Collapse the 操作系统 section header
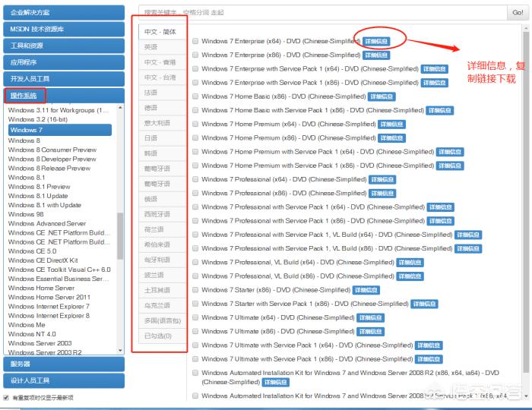The height and width of the screenshot is (410, 532). tap(64, 96)
